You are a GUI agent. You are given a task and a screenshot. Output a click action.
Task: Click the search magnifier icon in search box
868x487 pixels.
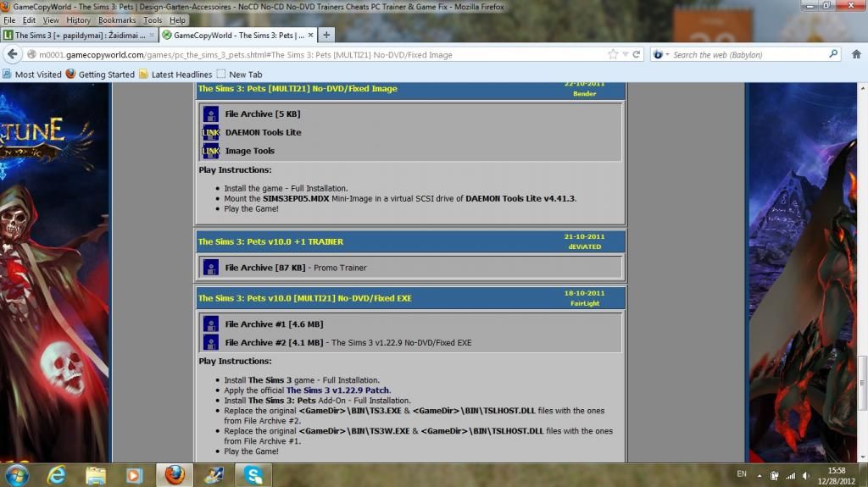tap(833, 53)
